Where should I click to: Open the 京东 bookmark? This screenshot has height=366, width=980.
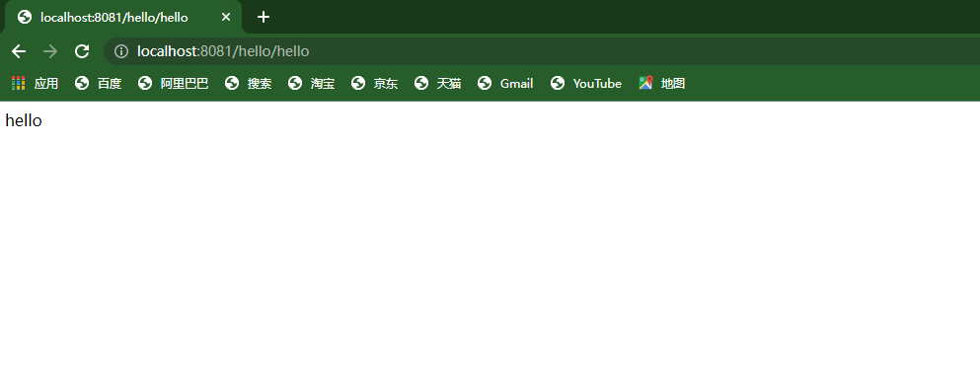coord(374,83)
